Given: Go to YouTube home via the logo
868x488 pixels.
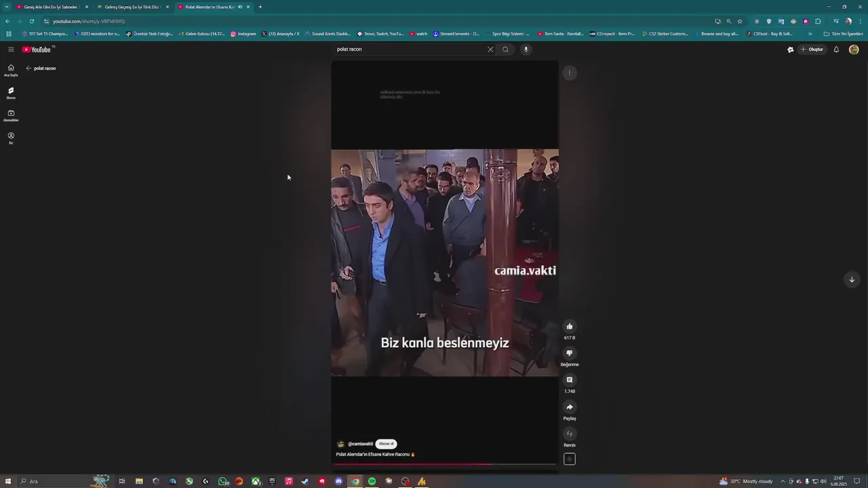Looking at the screenshot, I should [38, 49].
